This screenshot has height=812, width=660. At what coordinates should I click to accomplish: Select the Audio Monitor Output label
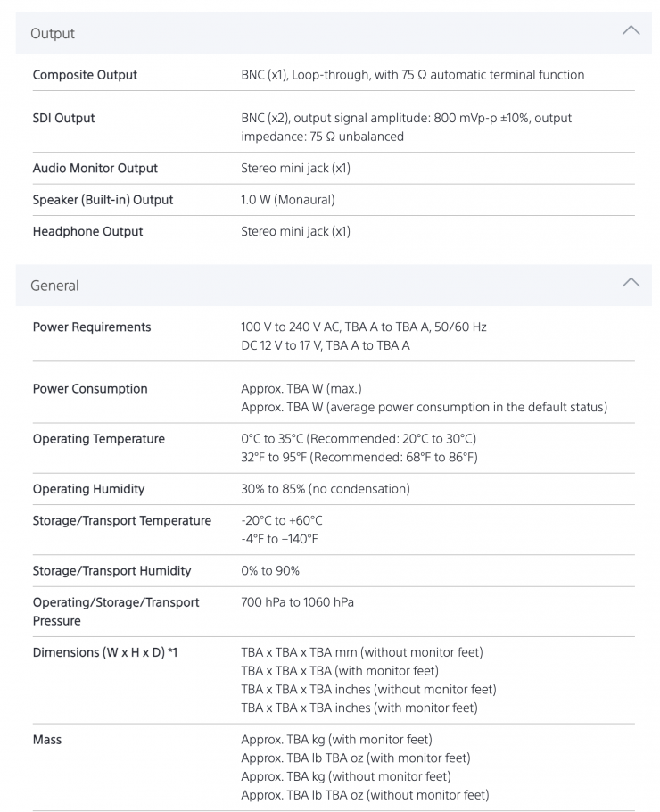(x=95, y=168)
